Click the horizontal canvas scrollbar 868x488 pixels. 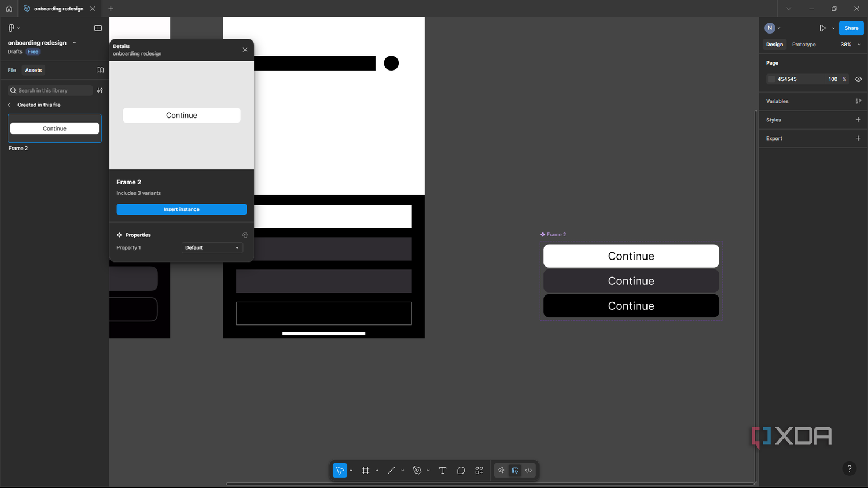[x=489, y=483]
